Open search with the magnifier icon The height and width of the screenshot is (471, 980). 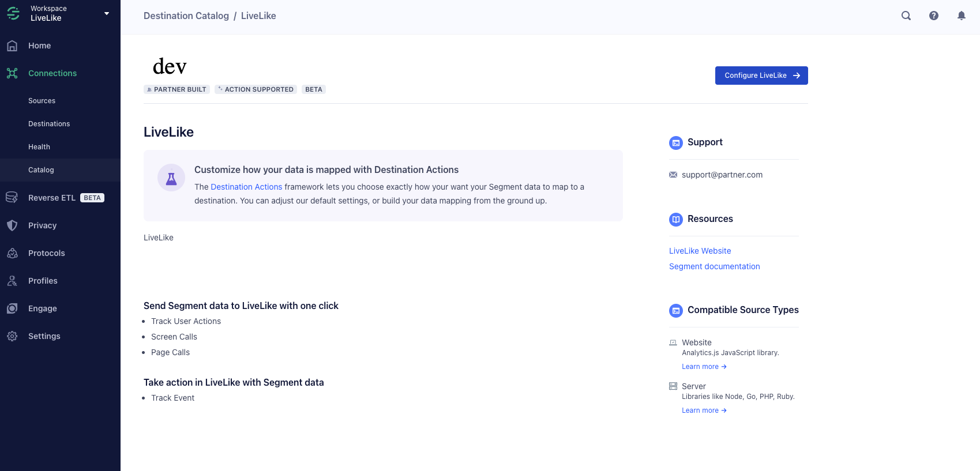tap(906, 16)
